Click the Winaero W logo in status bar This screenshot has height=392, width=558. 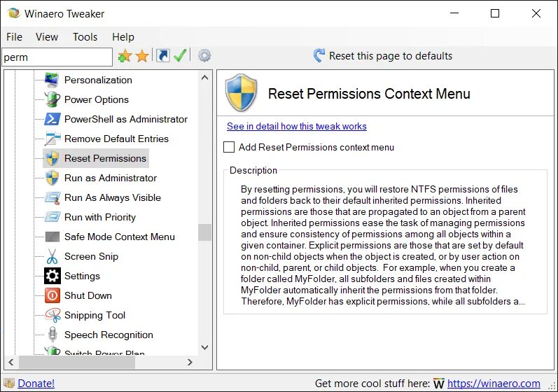[439, 384]
